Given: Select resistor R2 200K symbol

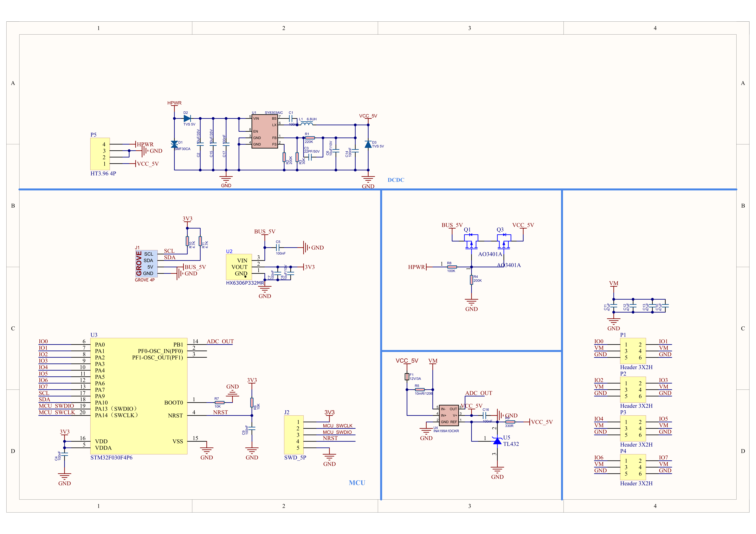Looking at the screenshot, I should coord(284,157).
